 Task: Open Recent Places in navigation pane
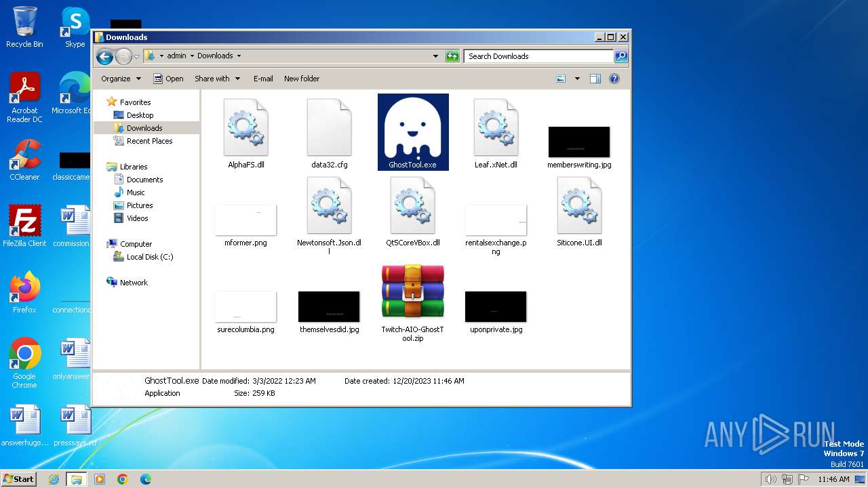149,141
